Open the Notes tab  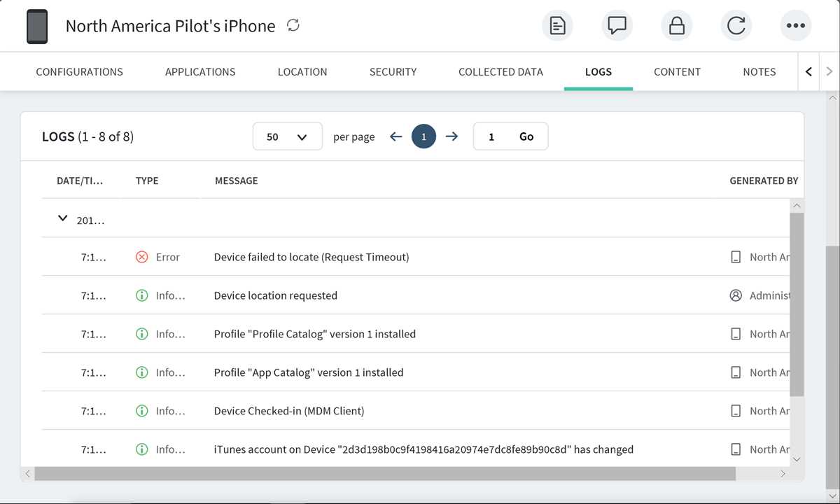pos(759,71)
